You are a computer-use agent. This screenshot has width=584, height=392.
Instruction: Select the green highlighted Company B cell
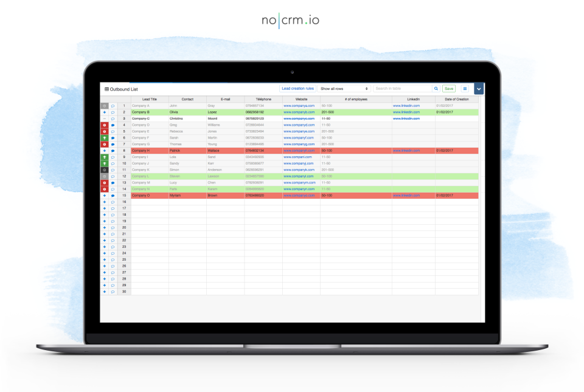(x=141, y=111)
